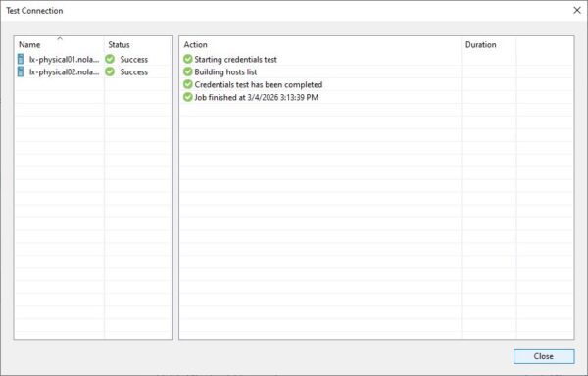Click check icon beside Credentials test has been completed
588x376 pixels.
188,84
